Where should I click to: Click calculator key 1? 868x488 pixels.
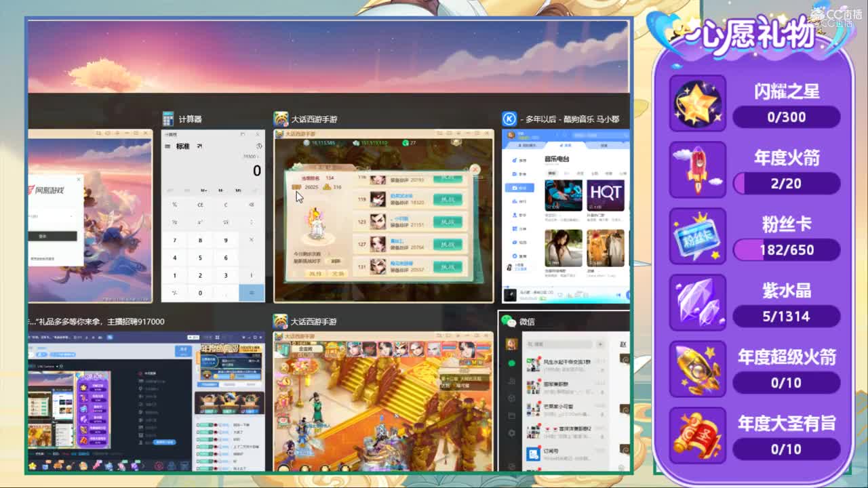[x=174, y=275]
